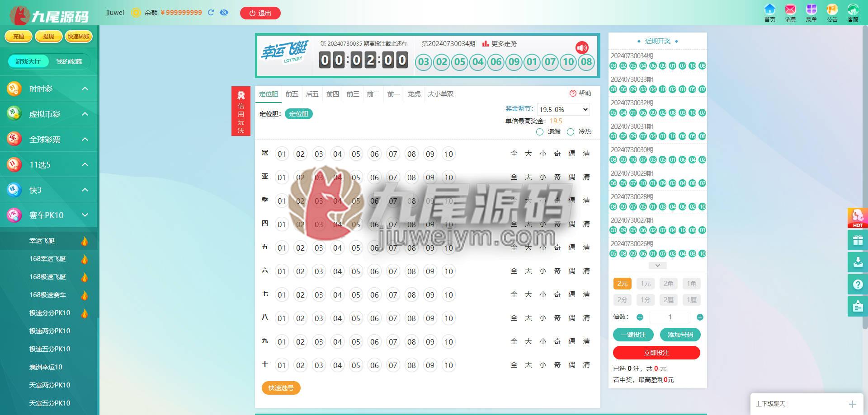
Task: Mute the lottery sound speaker icon
Action: [582, 47]
